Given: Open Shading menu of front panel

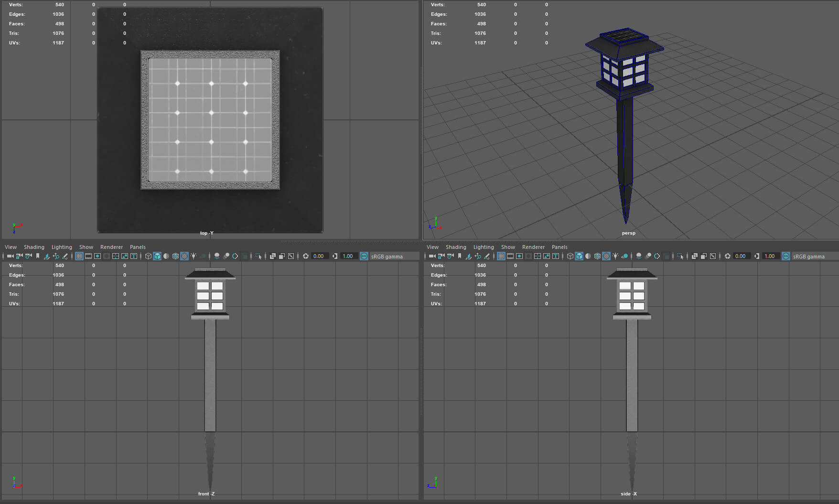Looking at the screenshot, I should [x=34, y=247].
